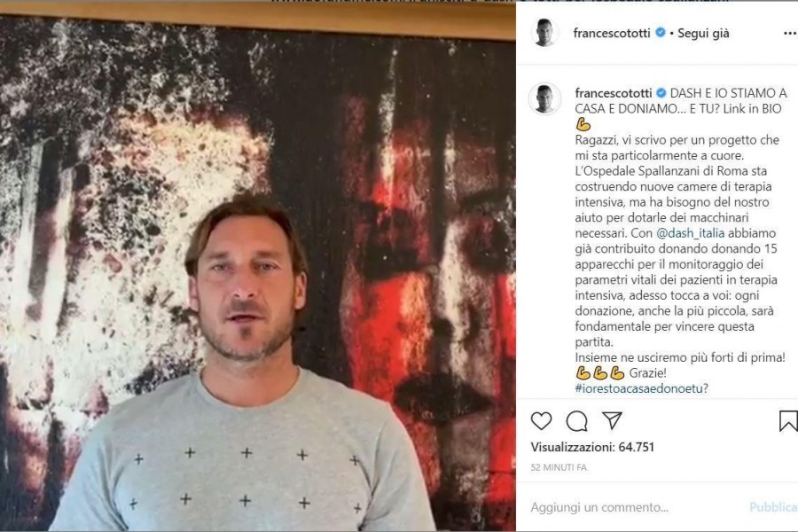The image size is (798, 532).
Task: Click the Visualizzazioni: 64.751 count
Action: coord(592,447)
